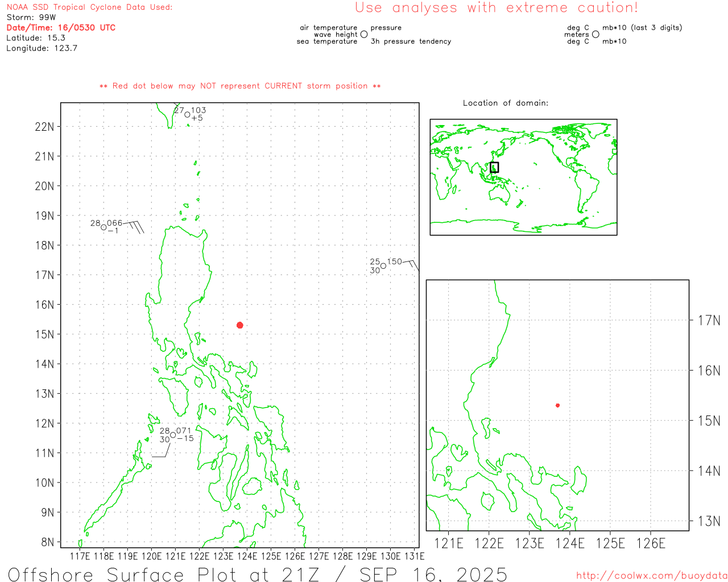Click the 'air temperature' legend text
Screen dimensions: 728x582
[x=329, y=28]
